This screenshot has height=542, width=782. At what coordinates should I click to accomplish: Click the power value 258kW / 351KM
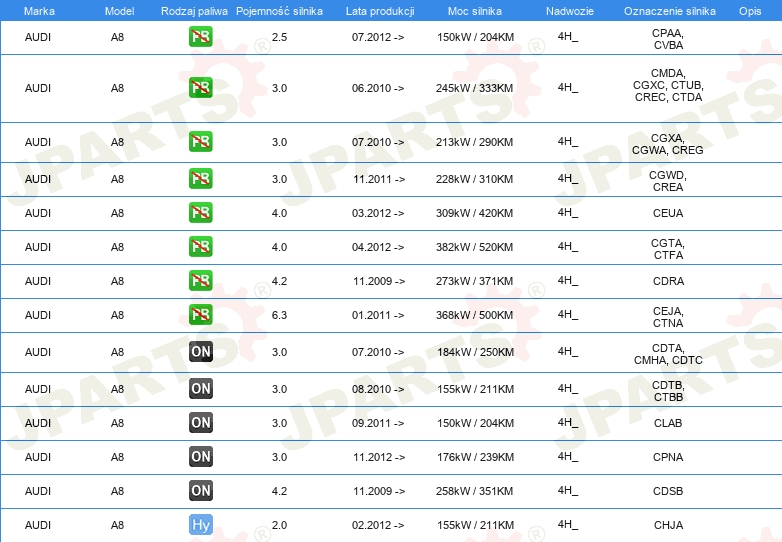click(x=474, y=491)
